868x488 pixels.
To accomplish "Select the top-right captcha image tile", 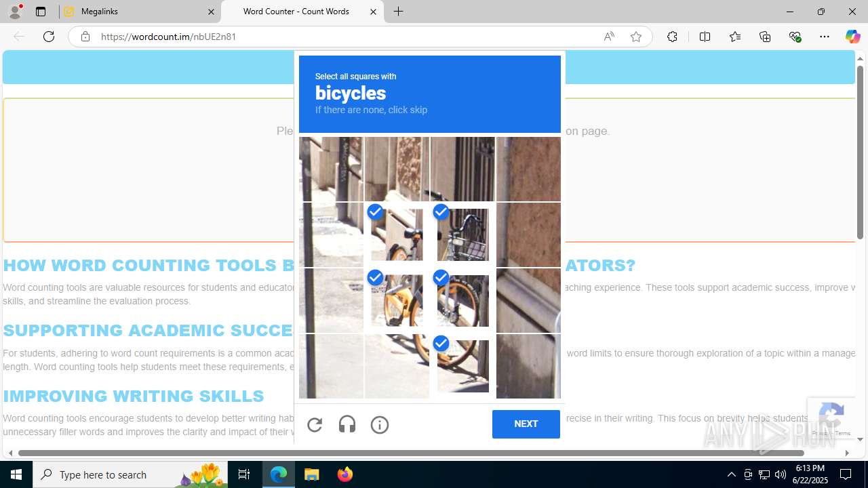I will [x=528, y=169].
